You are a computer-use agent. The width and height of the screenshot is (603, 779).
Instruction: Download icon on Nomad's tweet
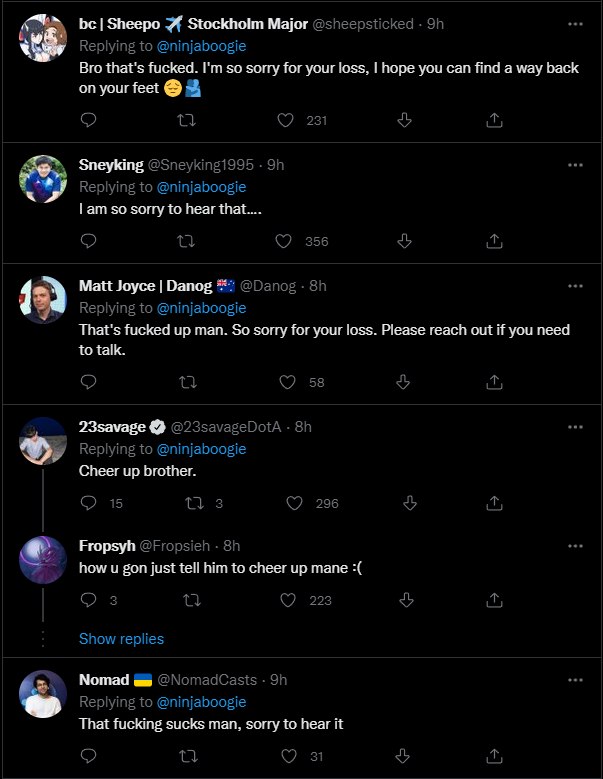[x=405, y=756]
